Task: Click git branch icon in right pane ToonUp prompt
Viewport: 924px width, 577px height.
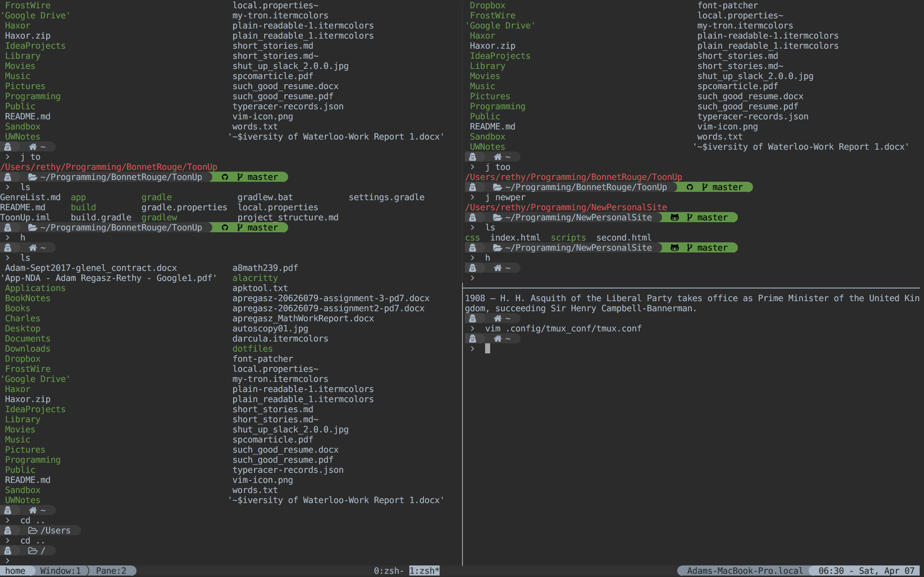Action: pos(705,188)
